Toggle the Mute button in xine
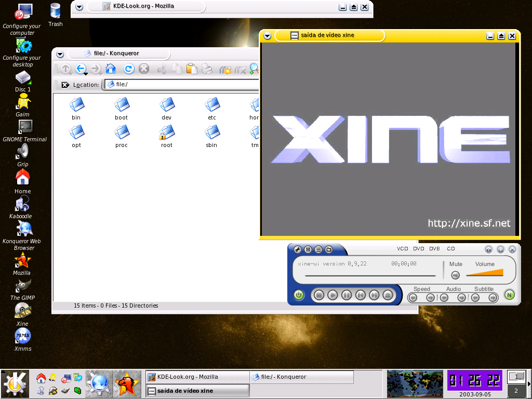 click(455, 275)
